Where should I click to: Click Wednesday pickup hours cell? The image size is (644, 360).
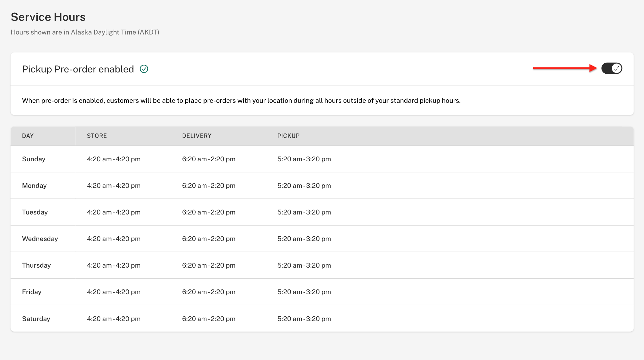(304, 239)
